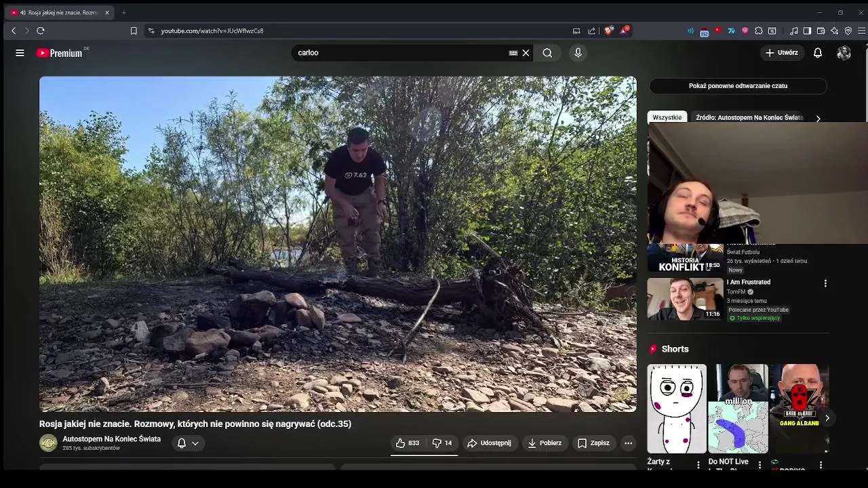Screen dimensions: 868x488
Task: Open the Żarty z cartoon face Short thumbnail
Action: point(677,409)
